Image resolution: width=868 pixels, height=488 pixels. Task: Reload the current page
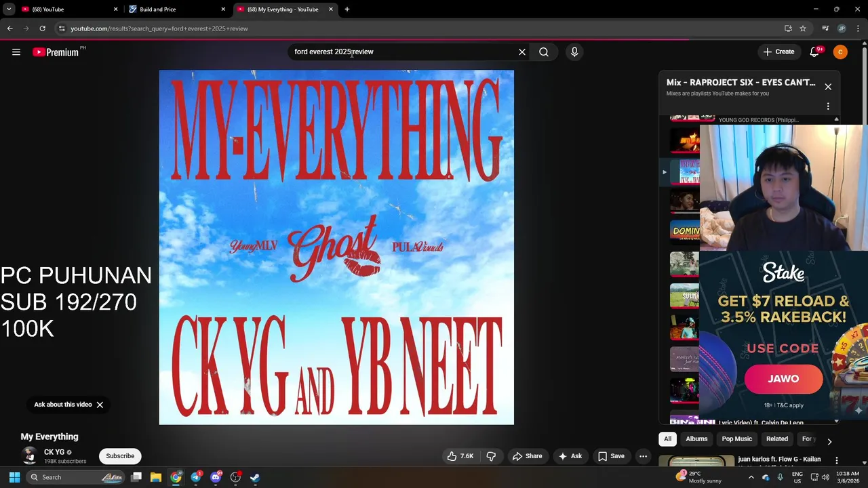click(x=42, y=28)
